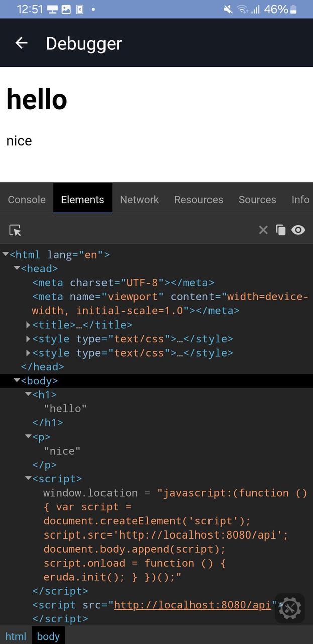This screenshot has height=644, width=313.
Task: Switch to the Console tab
Action: tap(26, 199)
